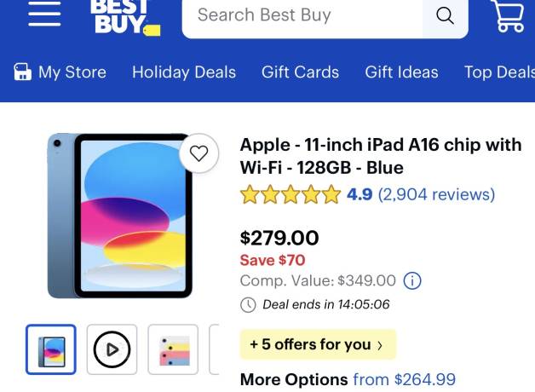Viewport: 535px width, 392px height.
Task: Click the My Store shop icon
Action: point(22,72)
